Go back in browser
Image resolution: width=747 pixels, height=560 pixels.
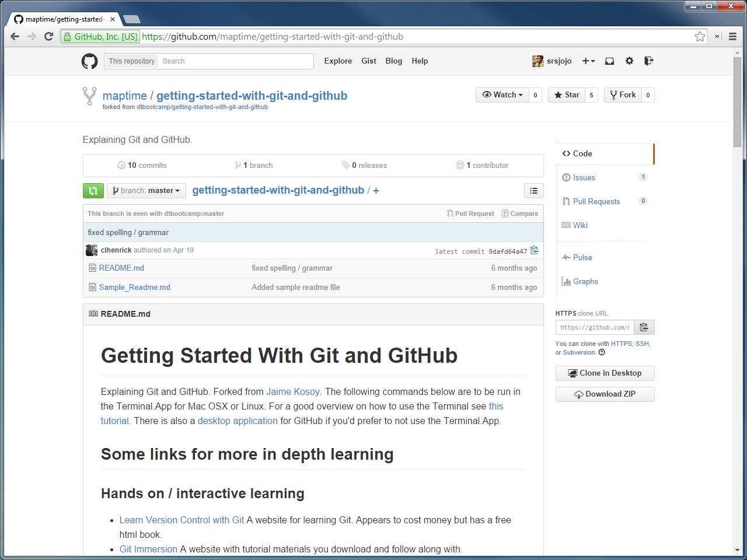(15, 36)
